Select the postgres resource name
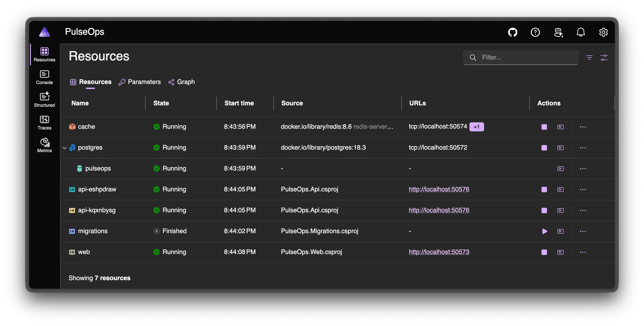This screenshot has width=644, height=326. [x=90, y=148]
